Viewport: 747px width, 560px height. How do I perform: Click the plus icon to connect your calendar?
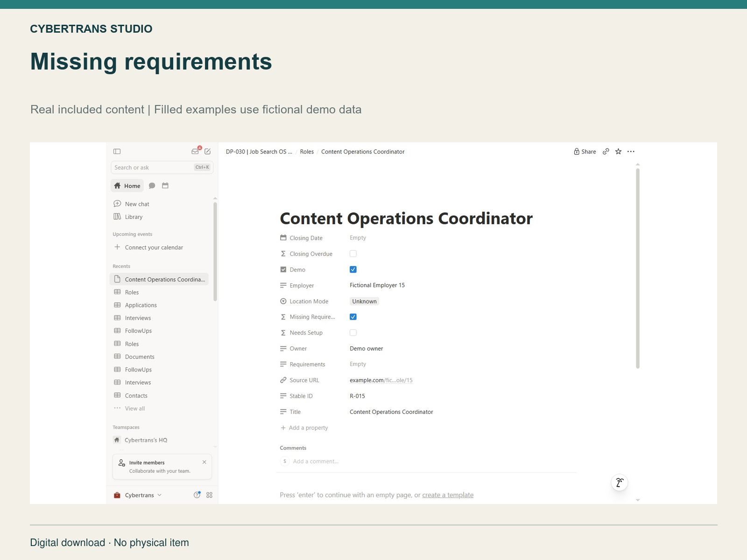117,247
